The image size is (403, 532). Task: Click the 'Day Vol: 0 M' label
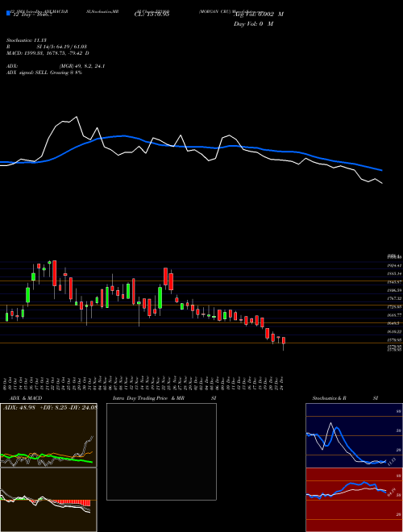(x=253, y=24)
